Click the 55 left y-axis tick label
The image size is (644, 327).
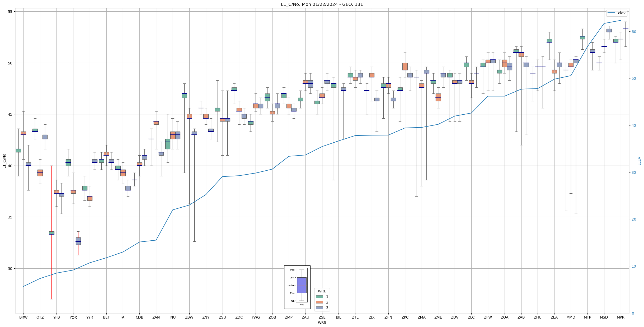[x=11, y=12]
